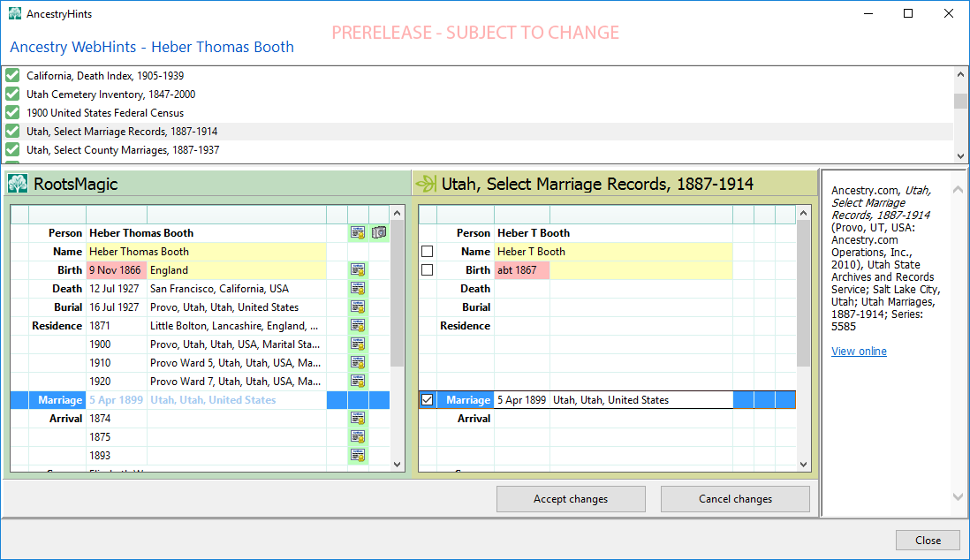Open source icon for 1910 Residence row
Screen dimensions: 970x560
(x=358, y=363)
